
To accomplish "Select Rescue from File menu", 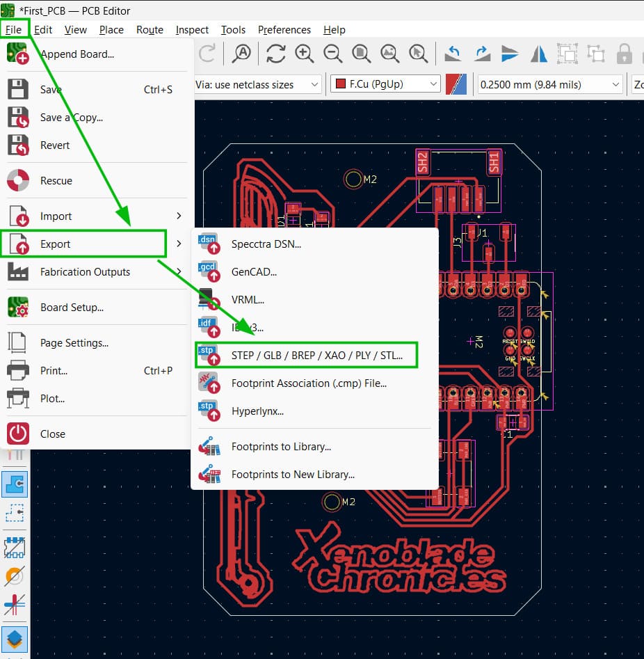I will tap(97, 180).
